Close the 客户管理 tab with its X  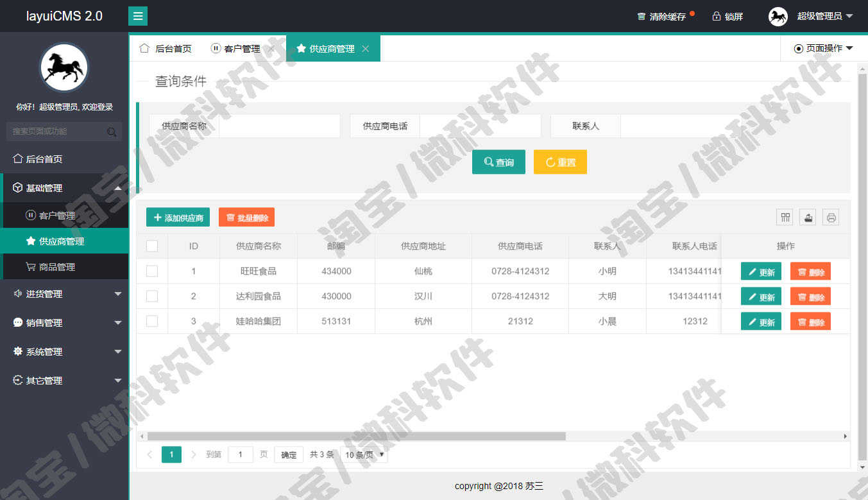[x=271, y=49]
